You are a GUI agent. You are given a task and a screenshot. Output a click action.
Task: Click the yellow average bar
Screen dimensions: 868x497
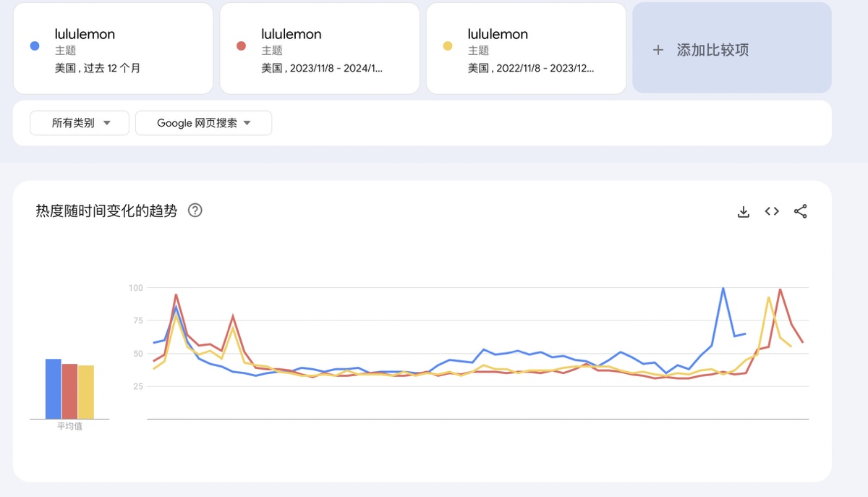pos(85,392)
